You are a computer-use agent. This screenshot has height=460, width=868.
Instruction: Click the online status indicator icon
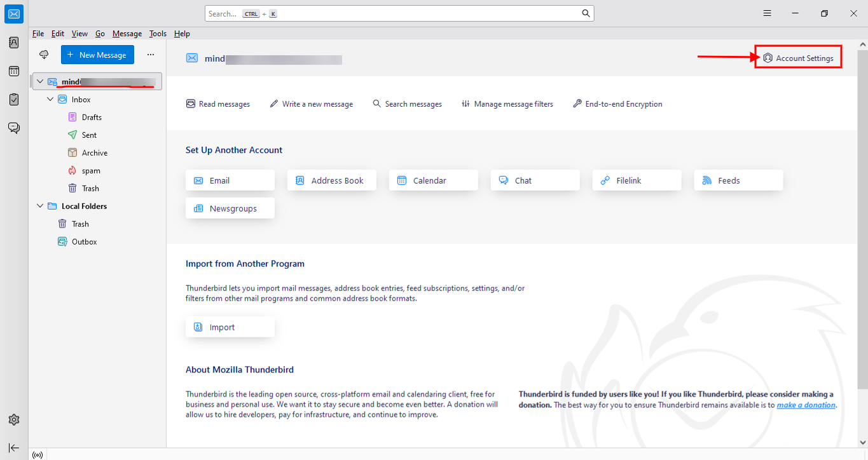click(x=38, y=455)
